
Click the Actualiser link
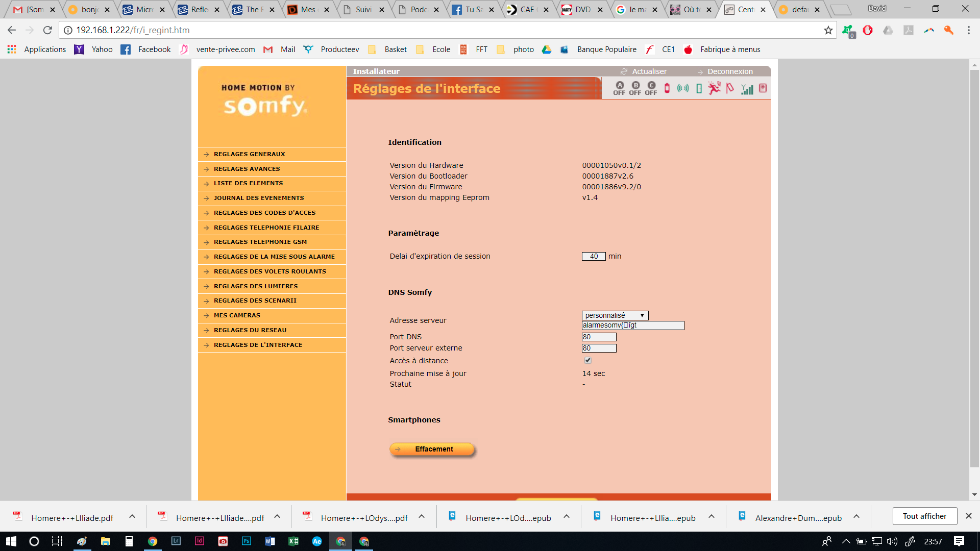coord(649,71)
